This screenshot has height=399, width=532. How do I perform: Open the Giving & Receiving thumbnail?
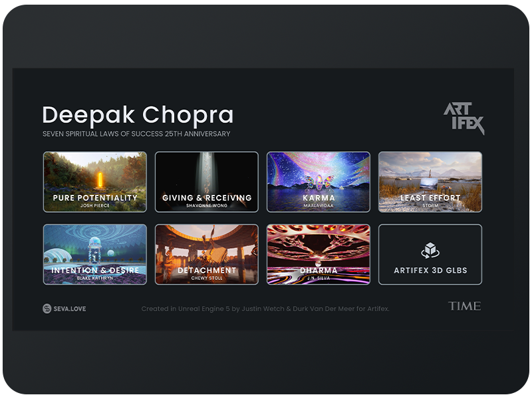(207, 182)
